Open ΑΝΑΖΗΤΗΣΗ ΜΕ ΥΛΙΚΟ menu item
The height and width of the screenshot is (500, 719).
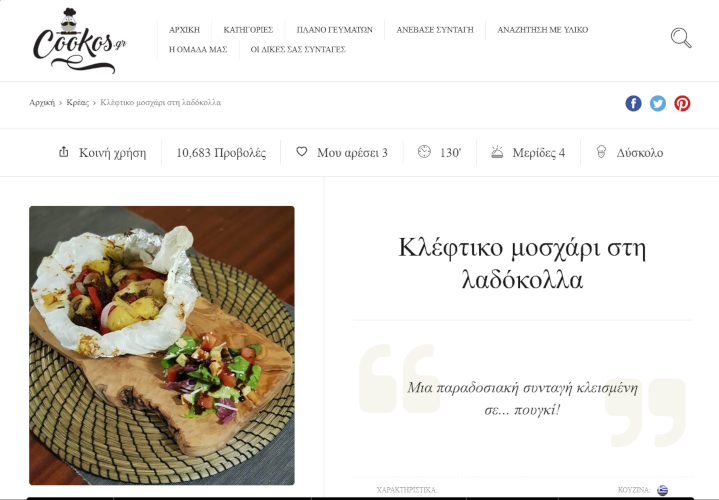pos(542,30)
